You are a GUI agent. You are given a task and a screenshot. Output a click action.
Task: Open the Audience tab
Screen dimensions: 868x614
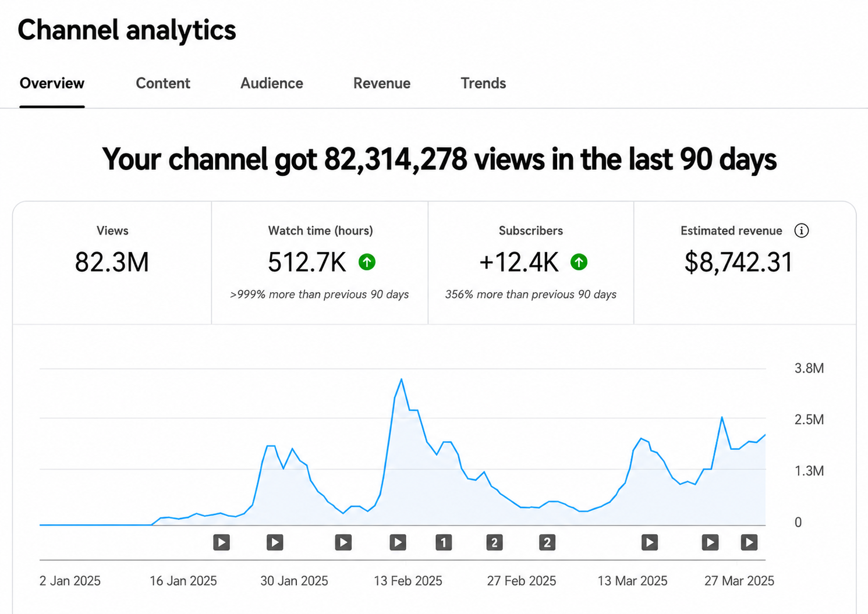point(272,83)
